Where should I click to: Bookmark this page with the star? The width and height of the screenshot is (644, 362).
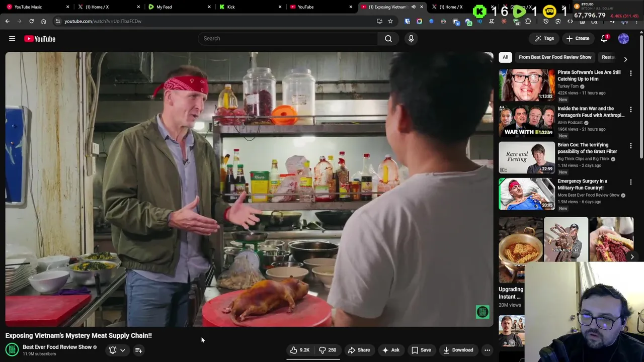click(390, 21)
